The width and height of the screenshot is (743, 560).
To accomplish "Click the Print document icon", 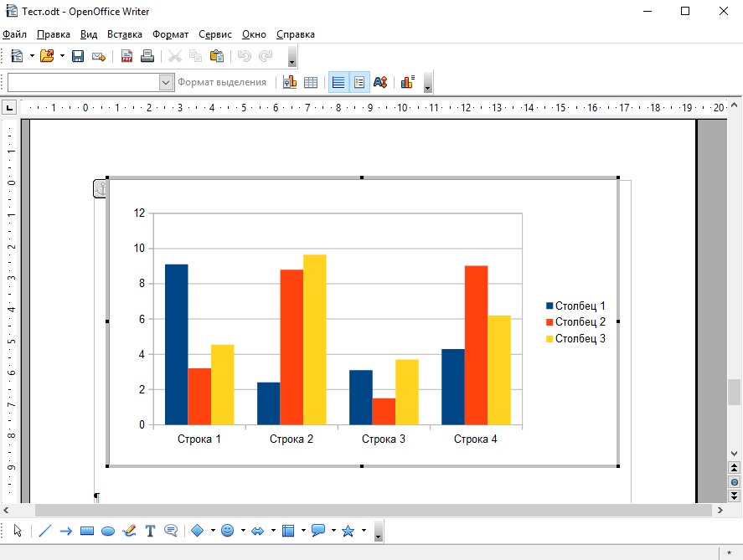I will (x=147, y=56).
